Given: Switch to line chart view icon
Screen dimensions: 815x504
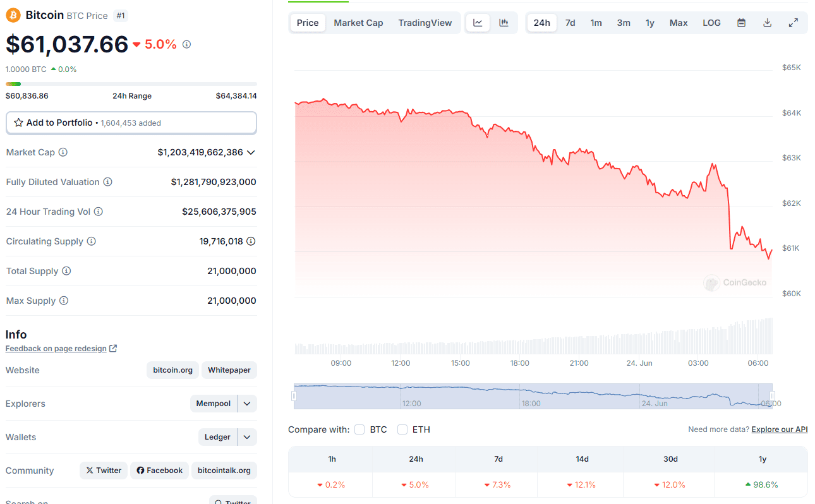Looking at the screenshot, I should 478,23.
